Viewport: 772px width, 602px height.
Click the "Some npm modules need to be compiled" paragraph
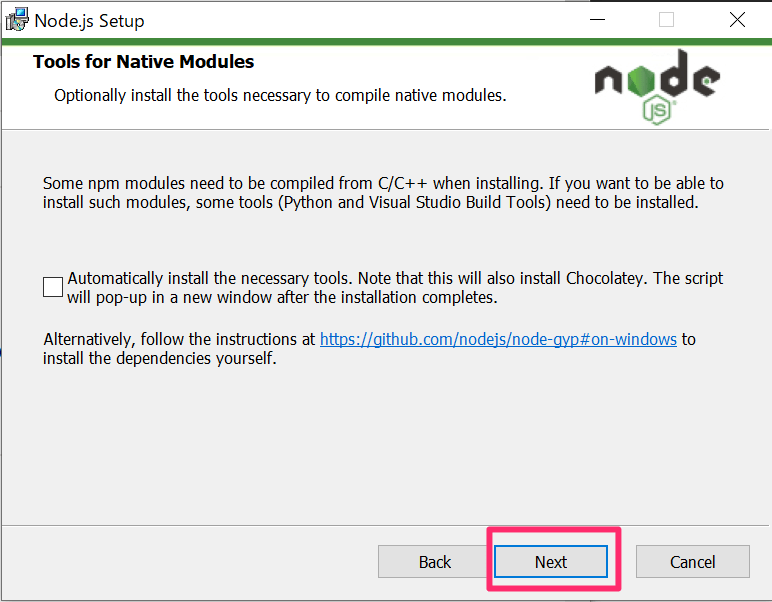(383, 192)
